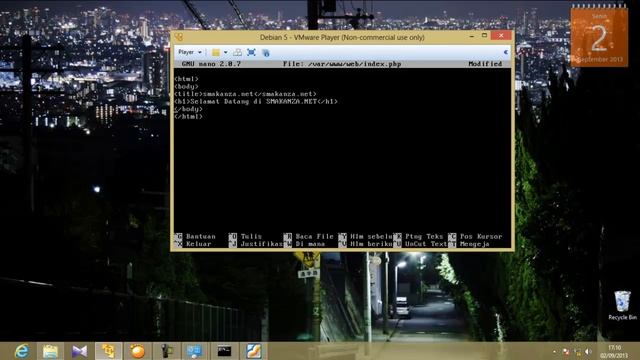
Task: Open the paint-style app taskbar icon
Action: pos(253,351)
